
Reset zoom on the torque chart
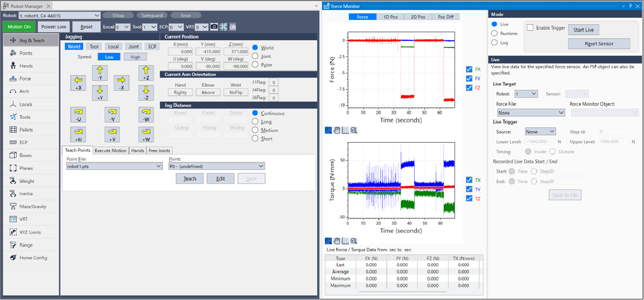pyautogui.click(x=353, y=241)
